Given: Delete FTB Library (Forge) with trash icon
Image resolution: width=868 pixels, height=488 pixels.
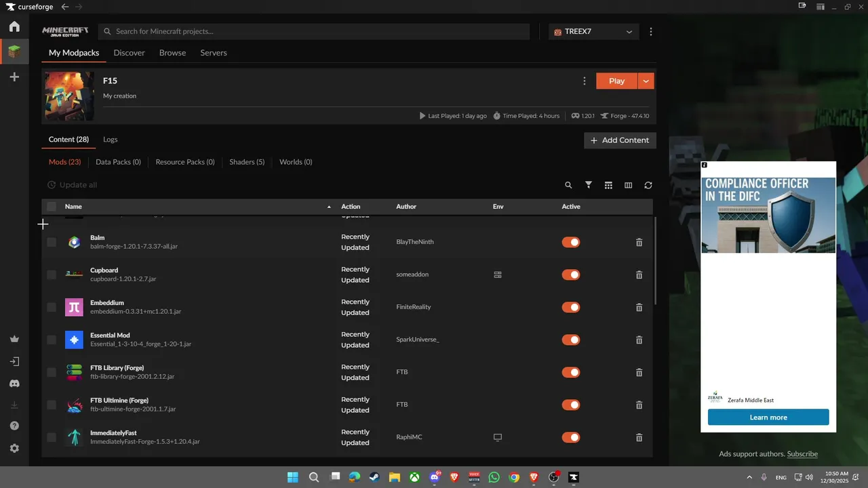Looking at the screenshot, I should [639, 372].
